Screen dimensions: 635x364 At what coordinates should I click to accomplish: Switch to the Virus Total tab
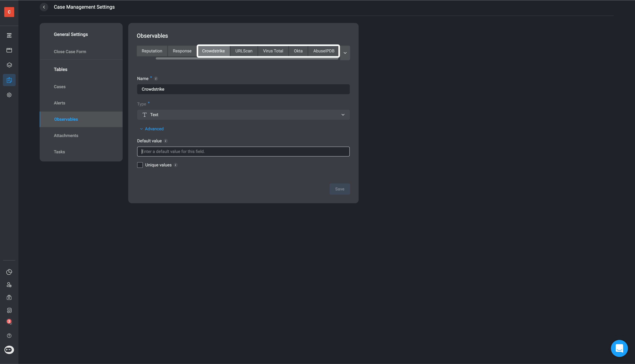coord(273,51)
